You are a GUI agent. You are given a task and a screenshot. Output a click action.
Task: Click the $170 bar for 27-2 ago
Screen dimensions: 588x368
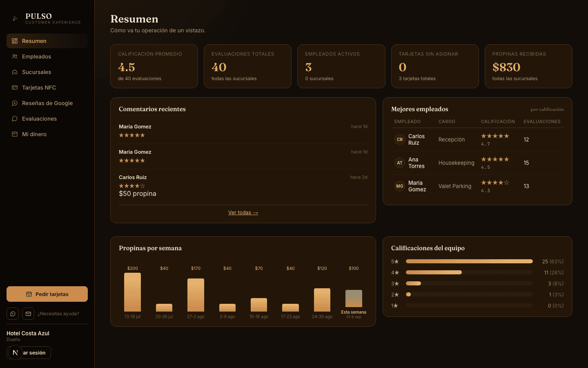coord(196,295)
